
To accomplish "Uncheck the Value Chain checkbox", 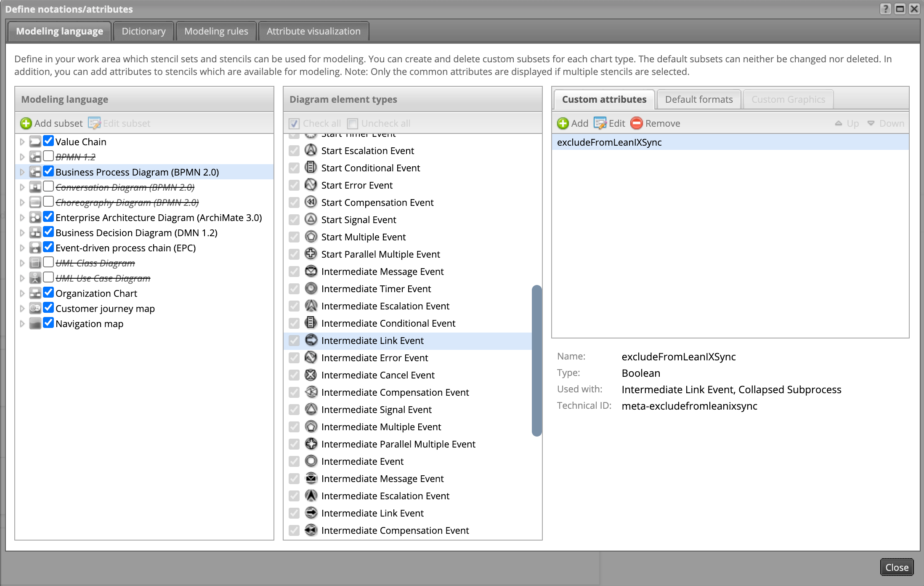I will [48, 141].
